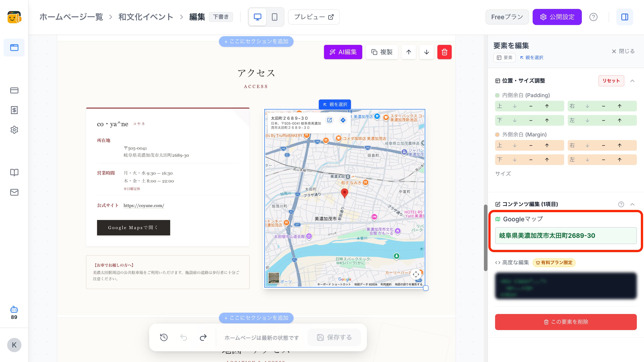The image size is (644, 362).
Task: Select the 和文化イベント breadcrumb
Action: pos(146,17)
